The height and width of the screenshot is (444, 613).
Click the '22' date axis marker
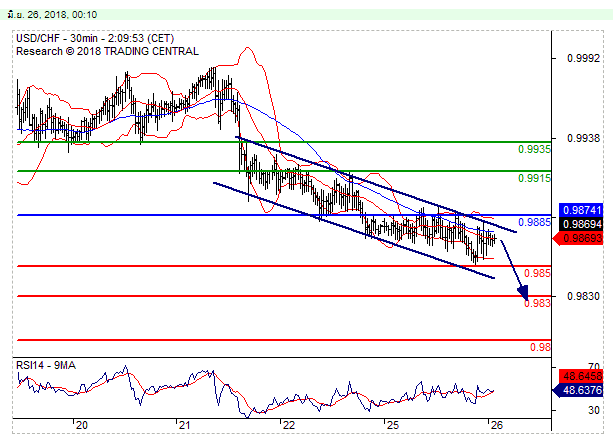289,425
